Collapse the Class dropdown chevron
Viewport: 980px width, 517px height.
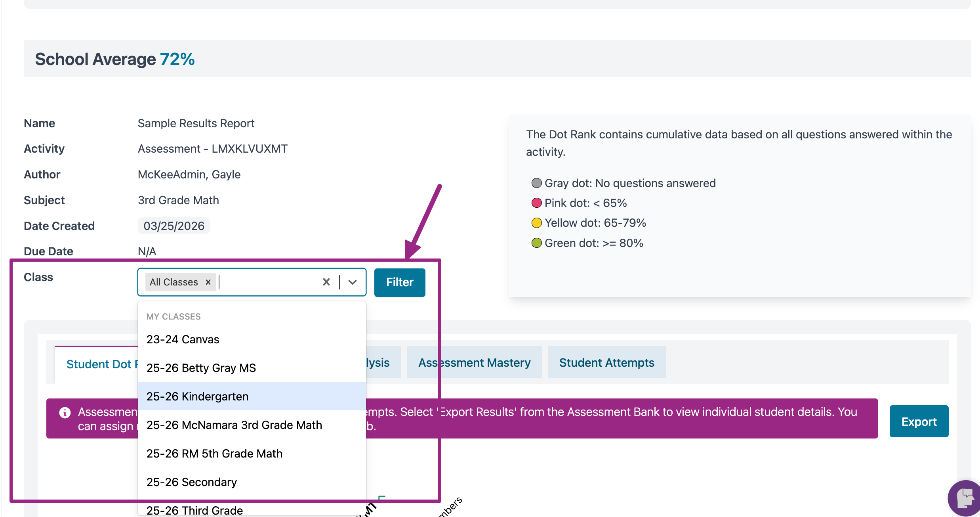[x=353, y=282]
